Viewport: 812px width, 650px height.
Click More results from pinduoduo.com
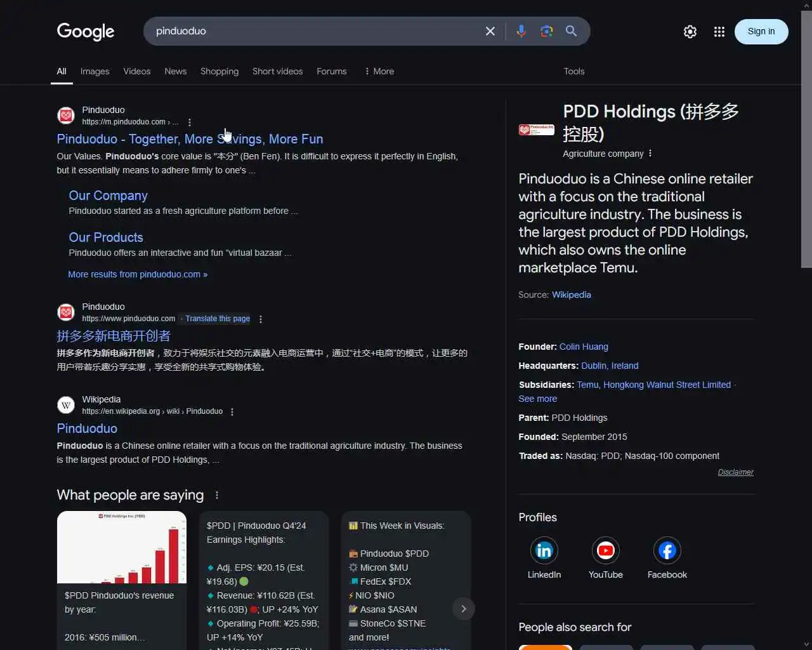(138, 274)
